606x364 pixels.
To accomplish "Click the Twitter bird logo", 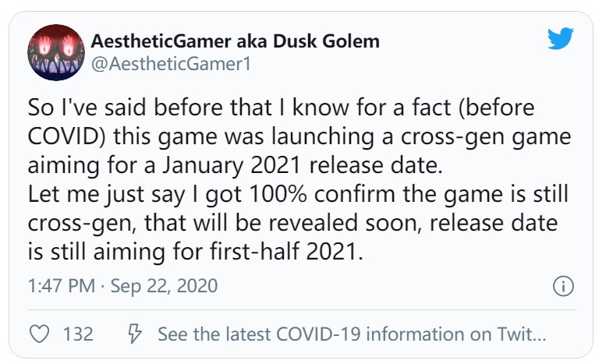I will pyautogui.click(x=559, y=39).
